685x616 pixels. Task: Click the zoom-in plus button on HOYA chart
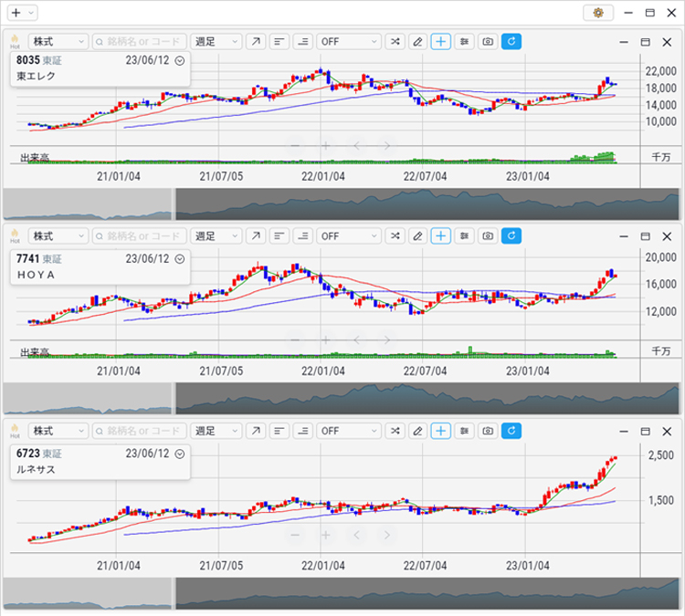tap(325, 339)
